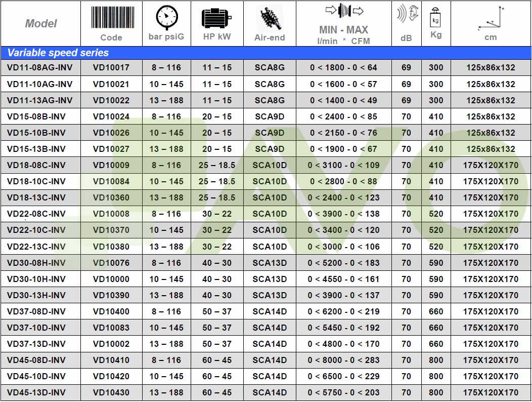Click flow value 0 < 6200 - 0 < 219

click(343, 311)
